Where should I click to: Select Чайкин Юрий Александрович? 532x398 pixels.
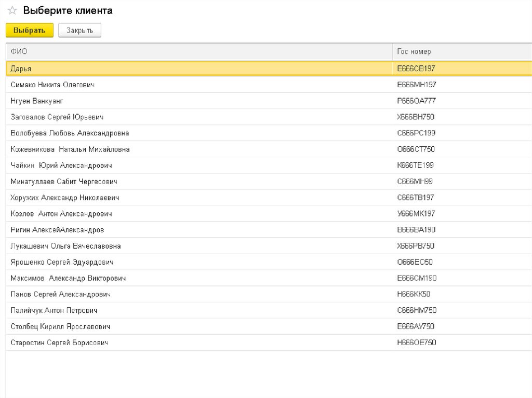click(61, 166)
